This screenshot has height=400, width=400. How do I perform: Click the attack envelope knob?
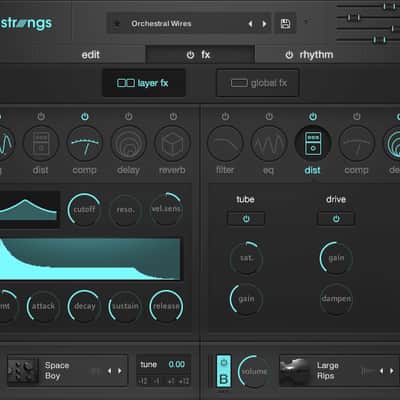point(43,306)
